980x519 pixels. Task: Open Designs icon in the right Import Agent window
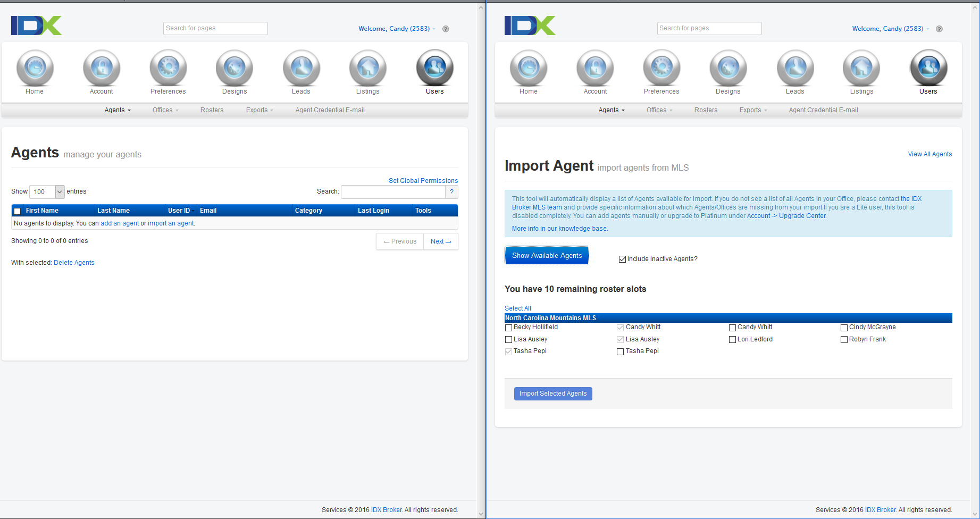point(728,68)
